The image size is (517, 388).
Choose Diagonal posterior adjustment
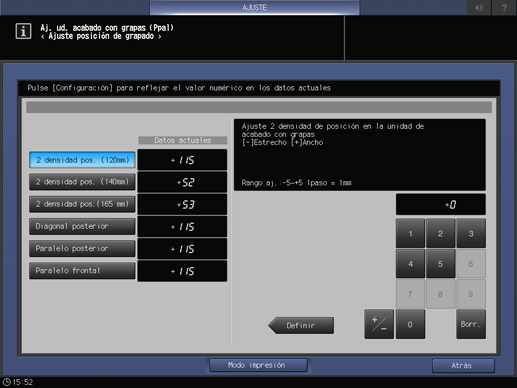(x=82, y=226)
